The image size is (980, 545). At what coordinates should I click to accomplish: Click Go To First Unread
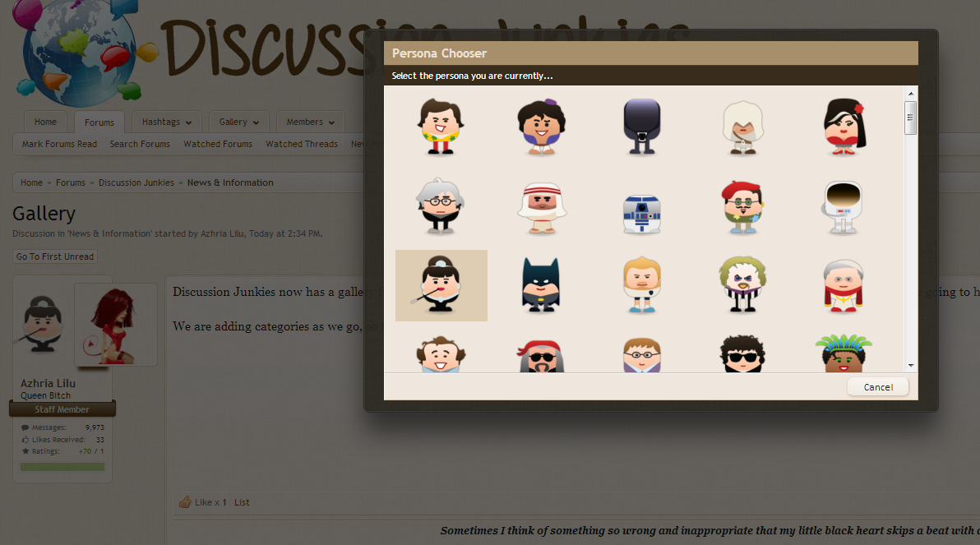(55, 256)
